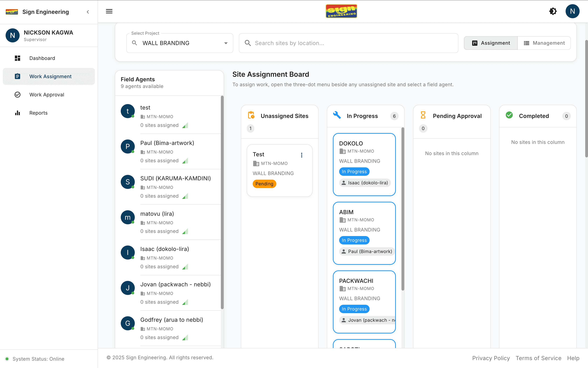Click In Progress chip on DOKOLO card
588x368 pixels.
point(354,172)
